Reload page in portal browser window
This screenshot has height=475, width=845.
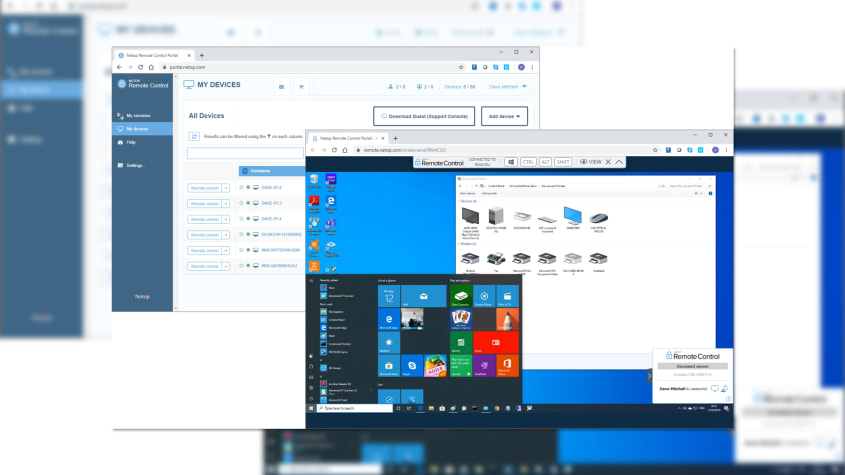[x=141, y=67]
